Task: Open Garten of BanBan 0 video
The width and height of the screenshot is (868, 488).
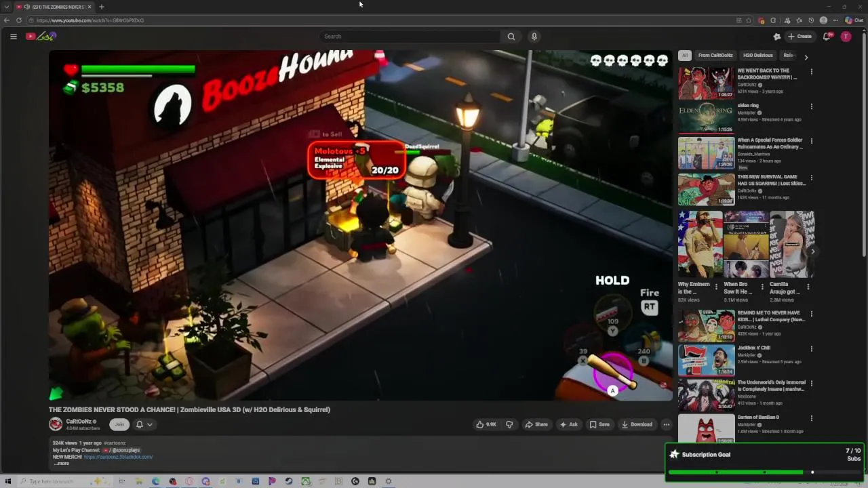Action: 706,428
